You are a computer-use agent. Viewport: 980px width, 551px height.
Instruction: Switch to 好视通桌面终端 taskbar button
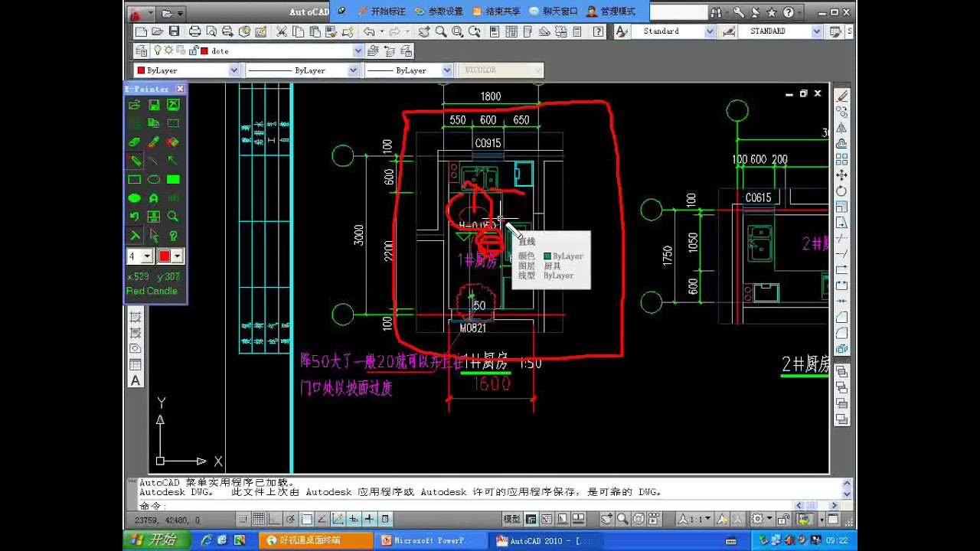pyautogui.click(x=316, y=540)
